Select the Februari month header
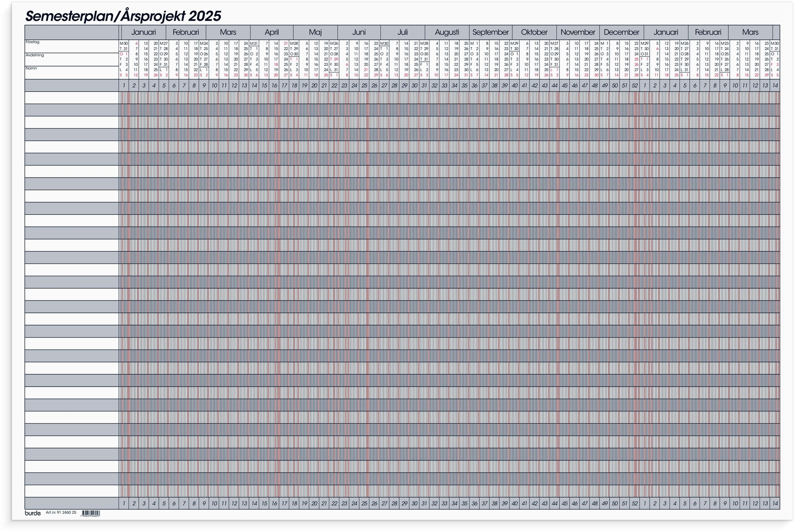 (186, 31)
